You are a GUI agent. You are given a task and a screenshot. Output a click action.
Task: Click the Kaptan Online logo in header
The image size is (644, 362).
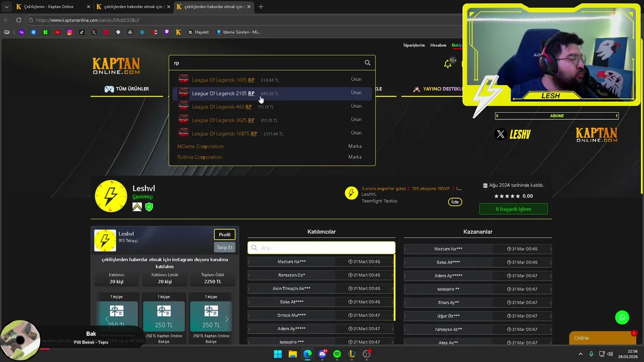coord(116,66)
